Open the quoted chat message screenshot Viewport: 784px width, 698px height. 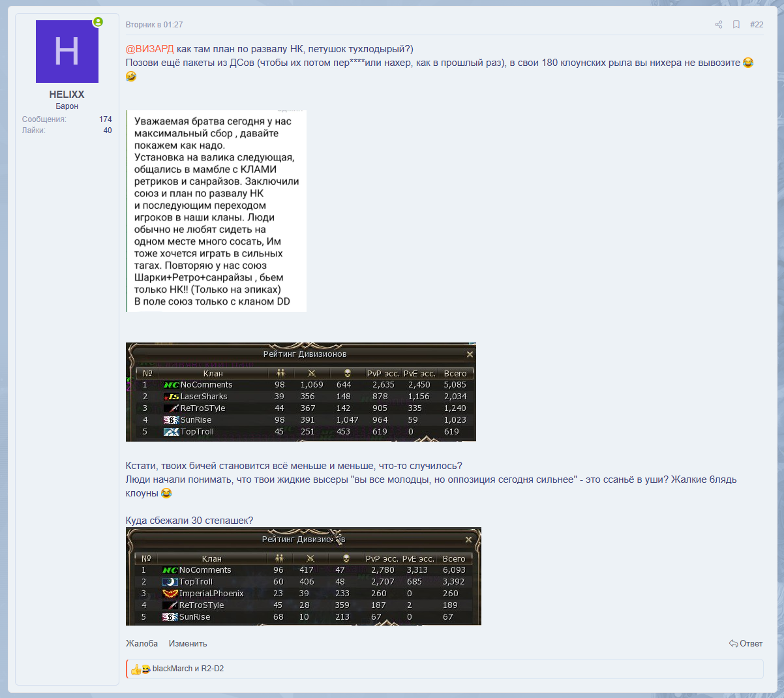pos(216,211)
